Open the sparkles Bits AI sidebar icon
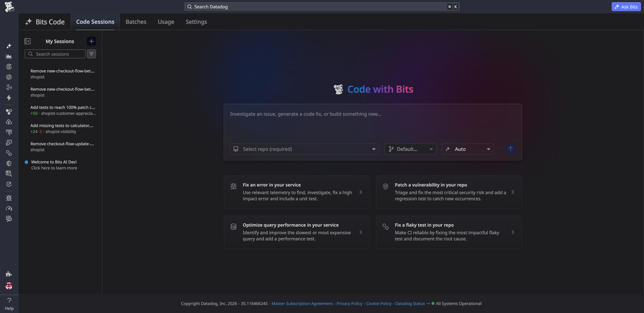Image resolution: width=644 pixels, height=313 pixels. point(9,46)
